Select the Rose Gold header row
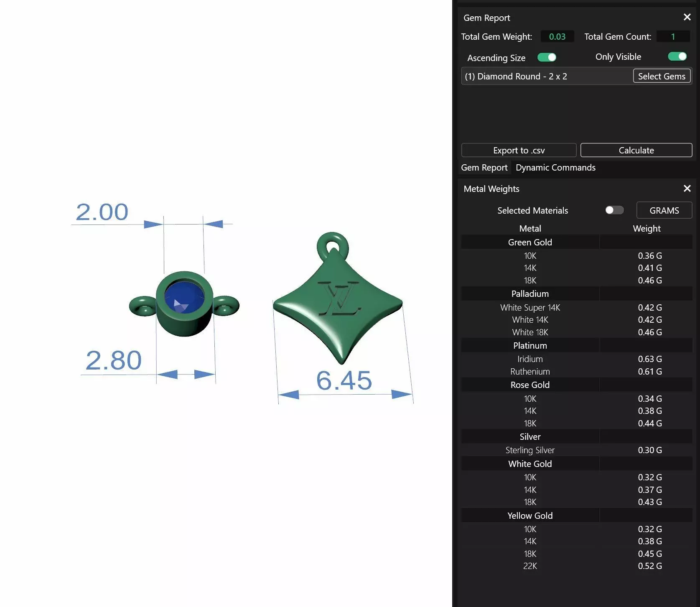This screenshot has height=607, width=700. (x=577, y=385)
